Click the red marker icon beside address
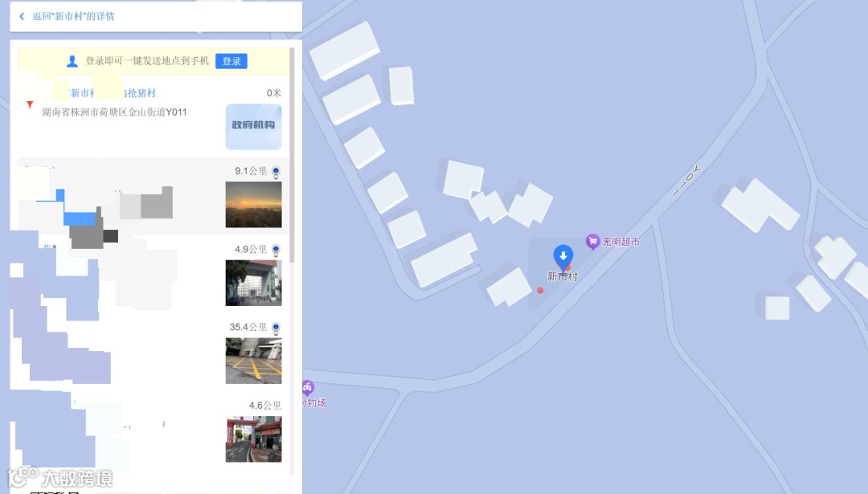This screenshot has height=494, width=868. [x=30, y=104]
